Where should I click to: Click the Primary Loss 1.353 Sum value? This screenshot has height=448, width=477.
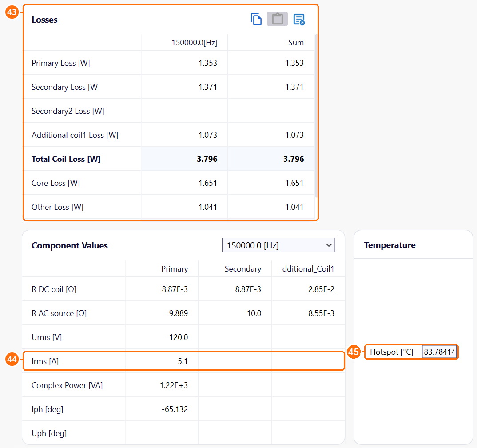pyautogui.click(x=294, y=63)
